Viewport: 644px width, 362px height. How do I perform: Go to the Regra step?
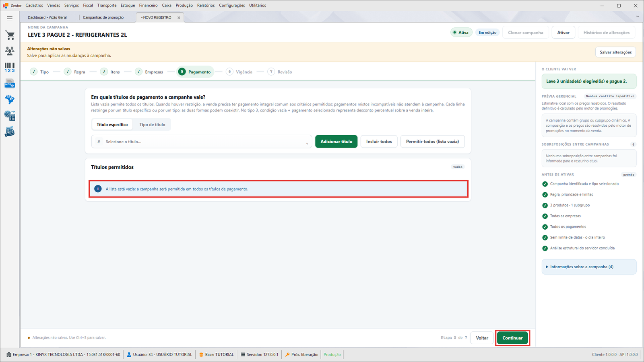click(x=74, y=72)
